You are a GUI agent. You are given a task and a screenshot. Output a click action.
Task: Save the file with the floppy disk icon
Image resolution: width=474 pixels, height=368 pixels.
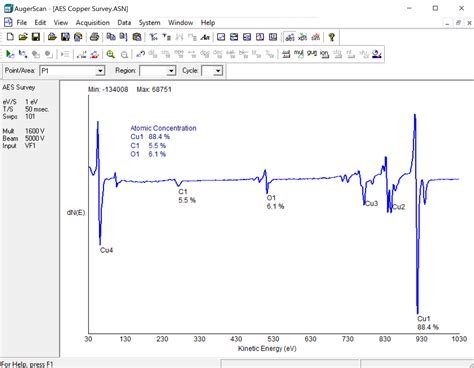point(36,37)
